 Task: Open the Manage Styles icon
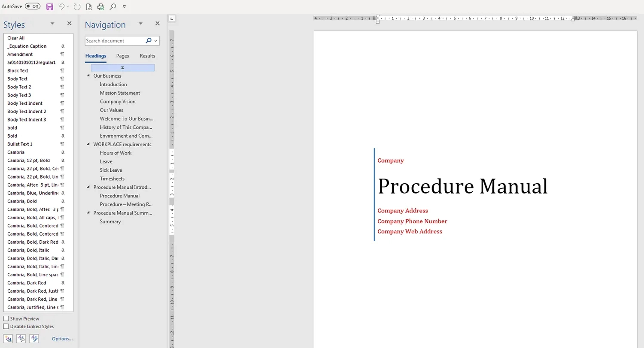(34, 339)
